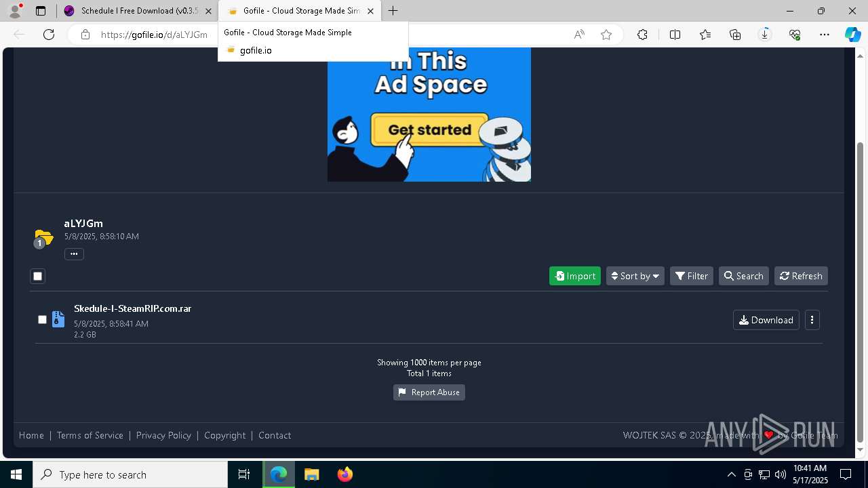
Task: Download Skedule-I-SteamRIP.com.rar file
Action: (x=766, y=320)
